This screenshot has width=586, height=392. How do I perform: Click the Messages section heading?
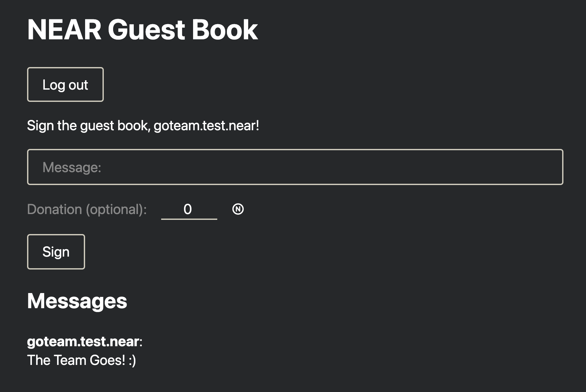77,301
